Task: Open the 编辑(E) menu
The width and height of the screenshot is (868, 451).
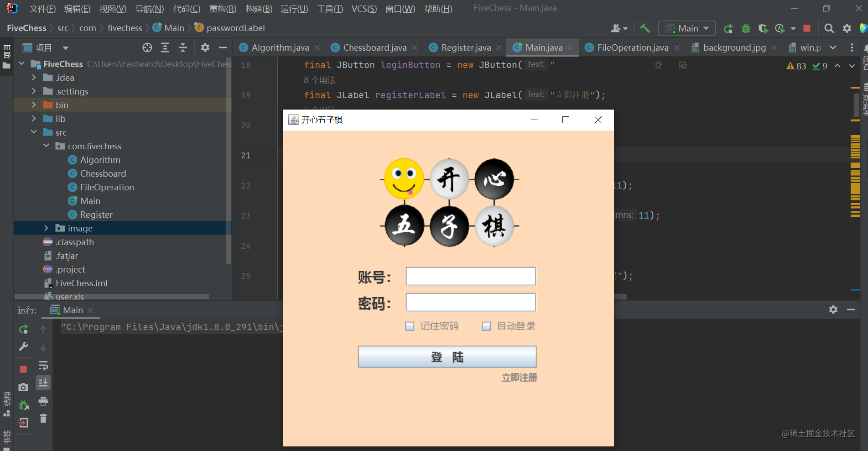Action: (x=77, y=9)
